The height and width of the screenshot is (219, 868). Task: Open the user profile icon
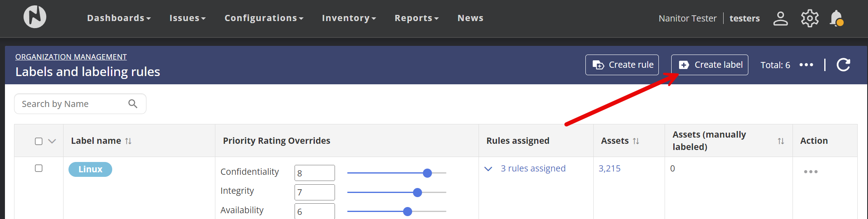[x=780, y=18]
